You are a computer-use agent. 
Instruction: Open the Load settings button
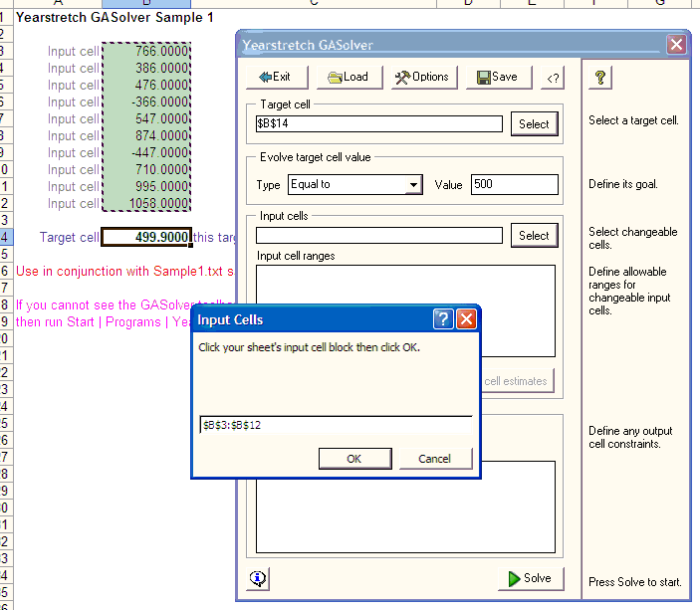click(x=350, y=78)
